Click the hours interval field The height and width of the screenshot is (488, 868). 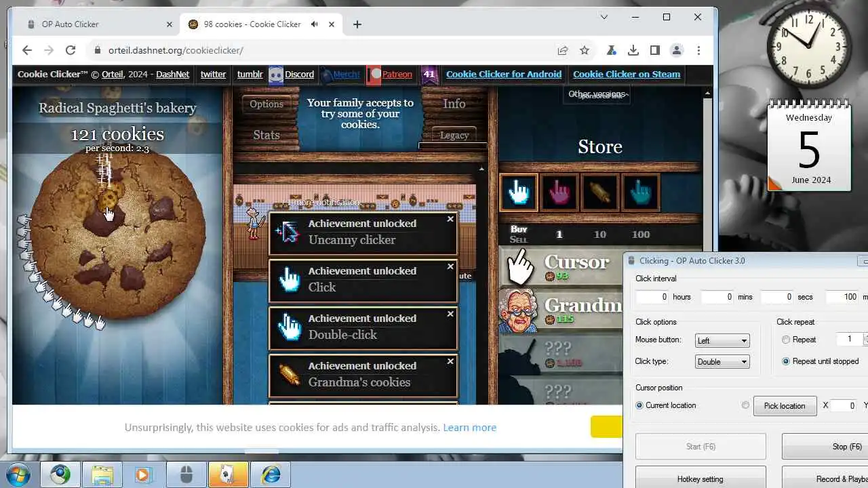[652, 297]
